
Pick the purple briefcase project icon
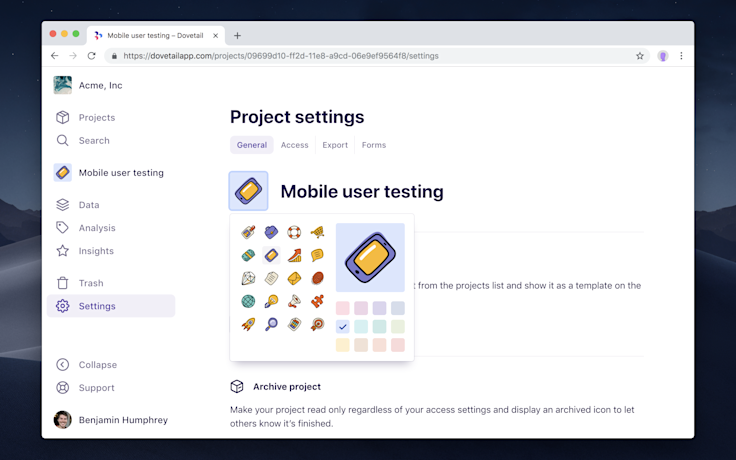tap(271, 232)
